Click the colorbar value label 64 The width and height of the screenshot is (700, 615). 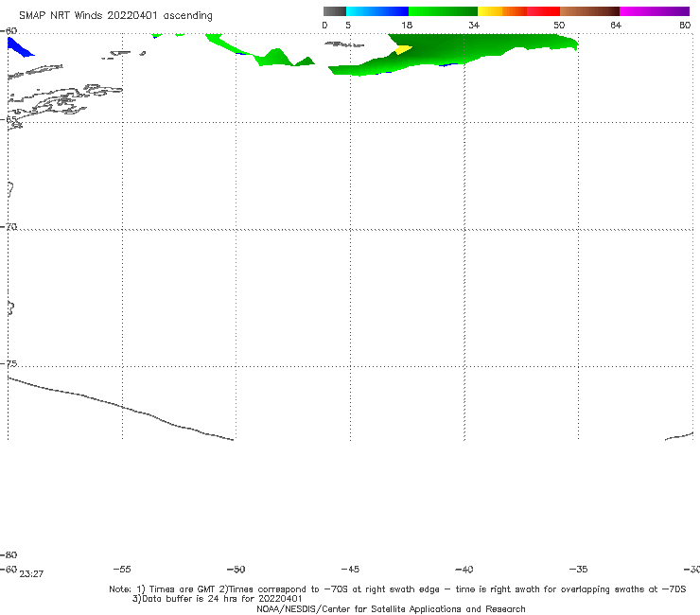[x=616, y=25]
